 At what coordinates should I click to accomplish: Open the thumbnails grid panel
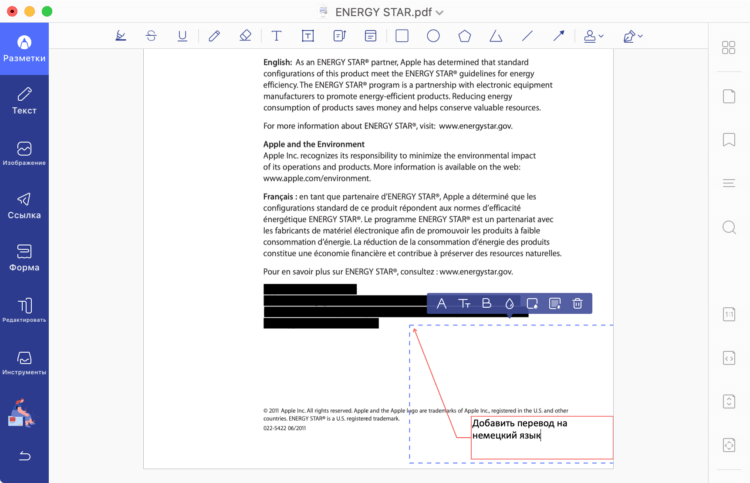728,47
